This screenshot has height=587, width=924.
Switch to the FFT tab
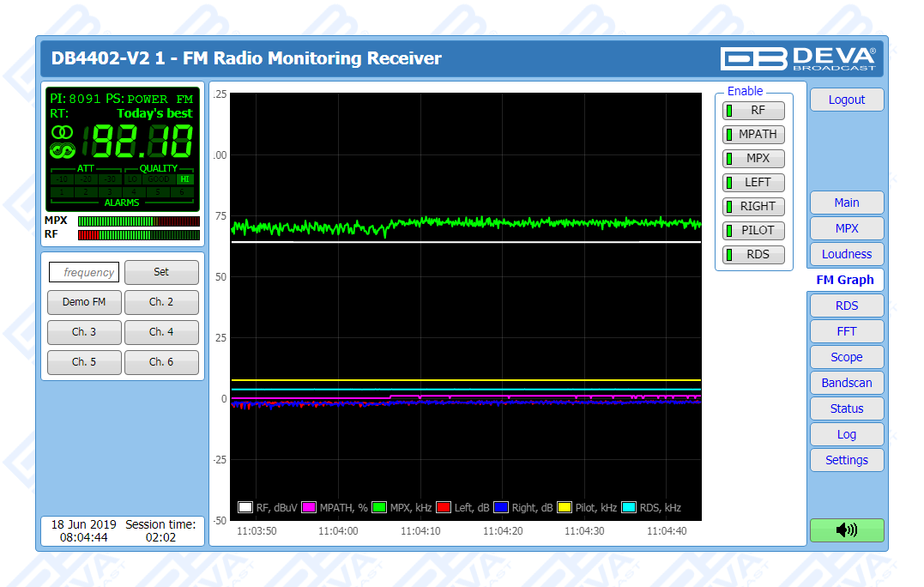point(846,331)
